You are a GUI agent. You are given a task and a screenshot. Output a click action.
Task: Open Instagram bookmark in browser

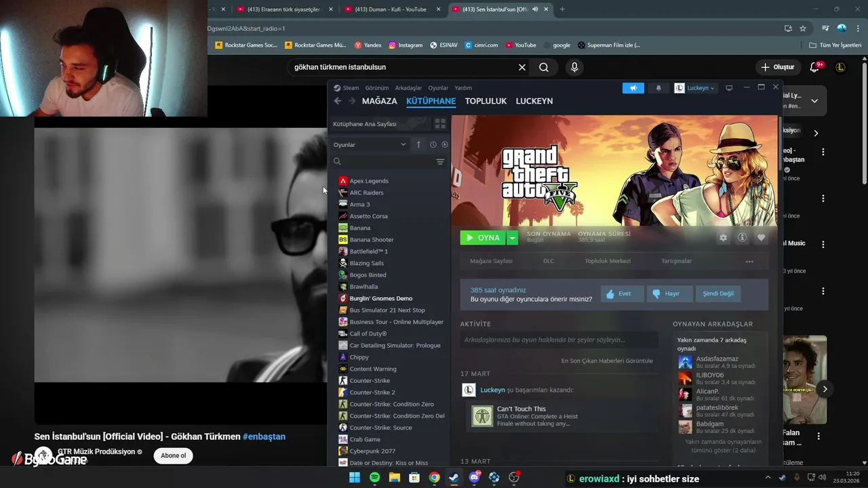[406, 45]
